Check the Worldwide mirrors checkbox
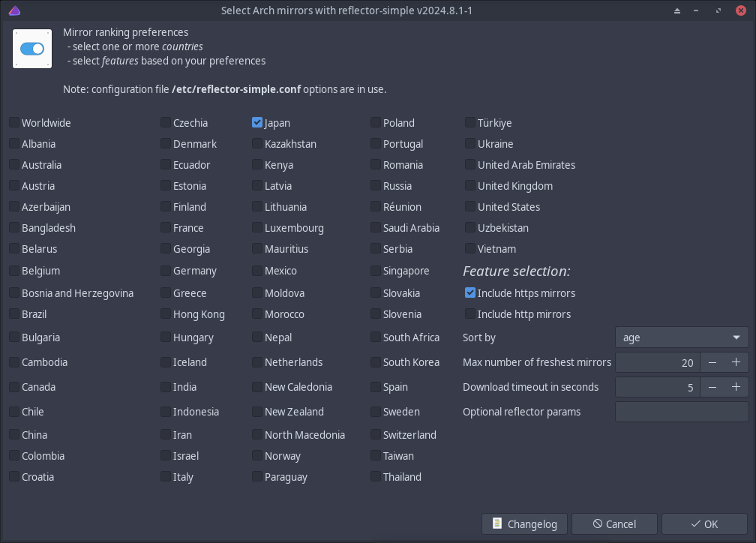756x543 pixels. 14,123
